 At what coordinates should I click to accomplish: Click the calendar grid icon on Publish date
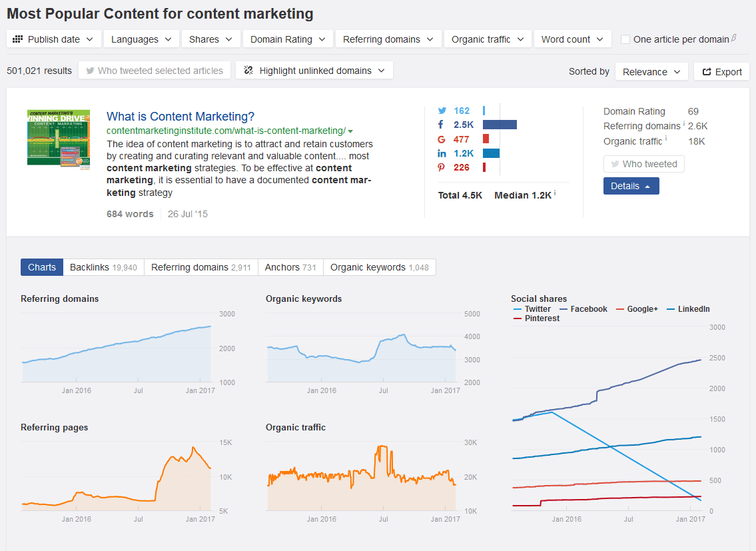17,39
